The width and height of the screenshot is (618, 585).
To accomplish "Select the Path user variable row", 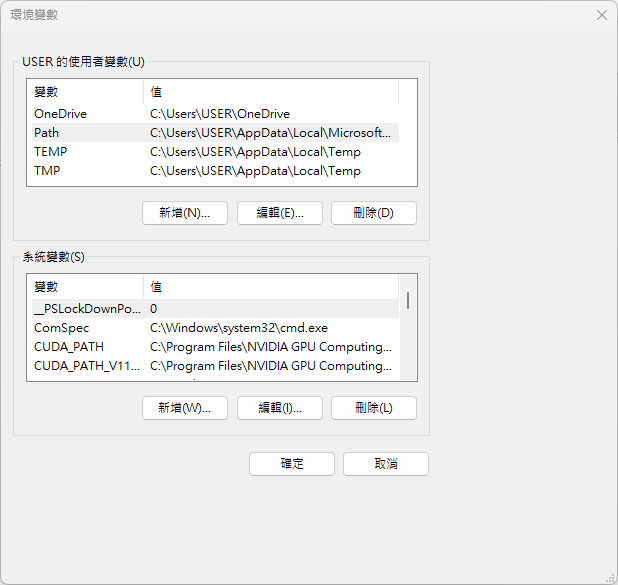I will (x=215, y=133).
